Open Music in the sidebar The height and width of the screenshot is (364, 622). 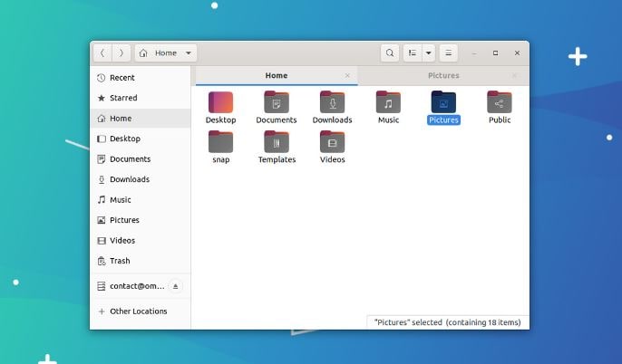pos(141,199)
